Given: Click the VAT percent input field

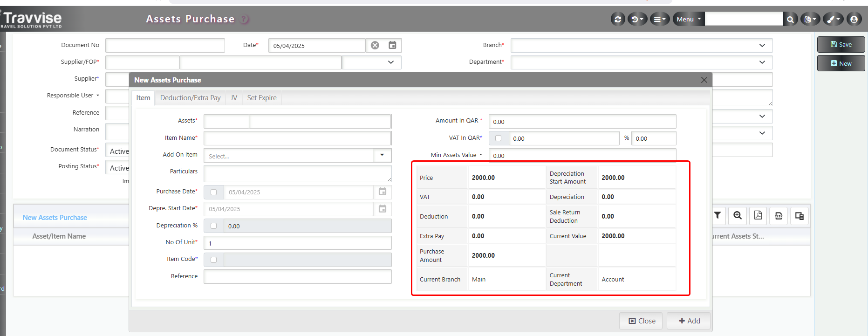Looking at the screenshot, I should pos(654,138).
